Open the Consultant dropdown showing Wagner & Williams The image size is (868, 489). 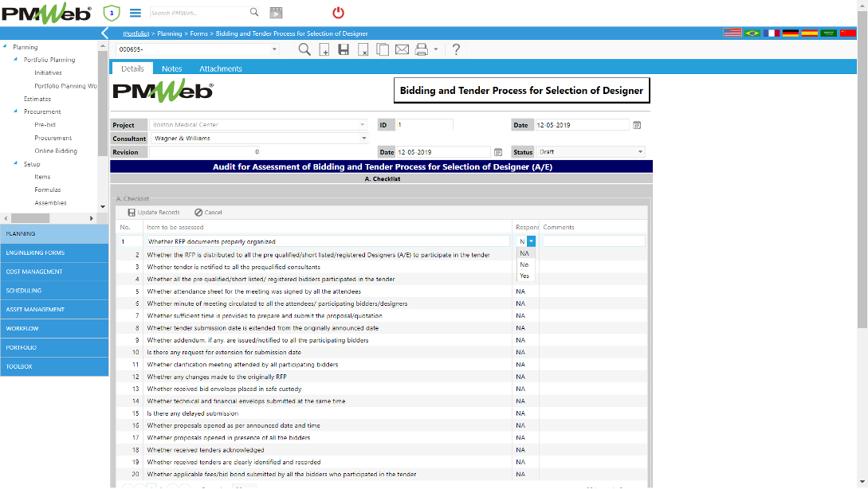pyautogui.click(x=363, y=139)
